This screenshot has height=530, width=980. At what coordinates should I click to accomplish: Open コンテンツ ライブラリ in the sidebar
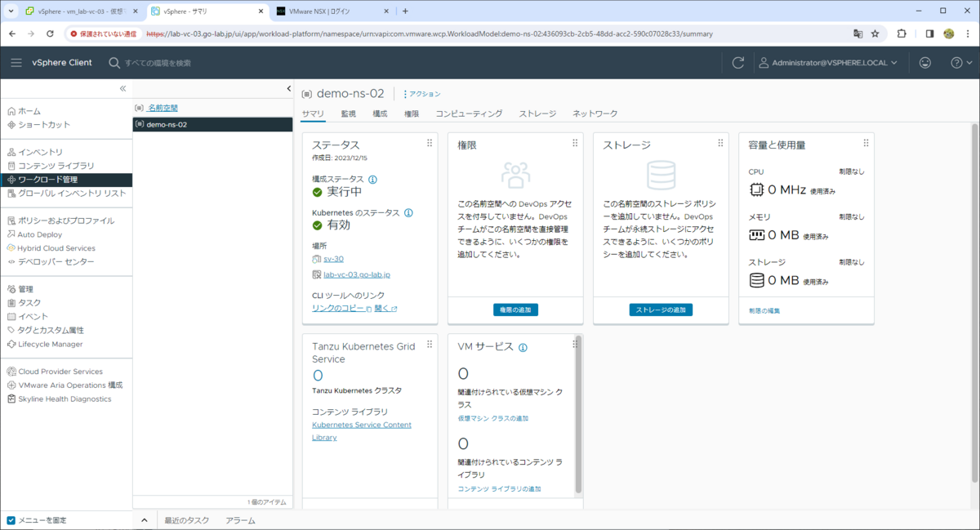click(56, 166)
